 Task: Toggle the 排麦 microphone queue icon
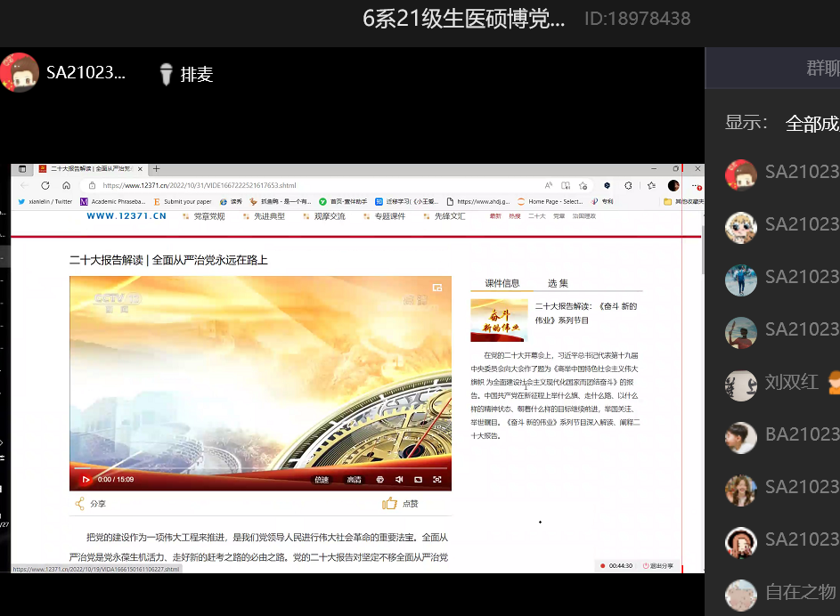(165, 74)
